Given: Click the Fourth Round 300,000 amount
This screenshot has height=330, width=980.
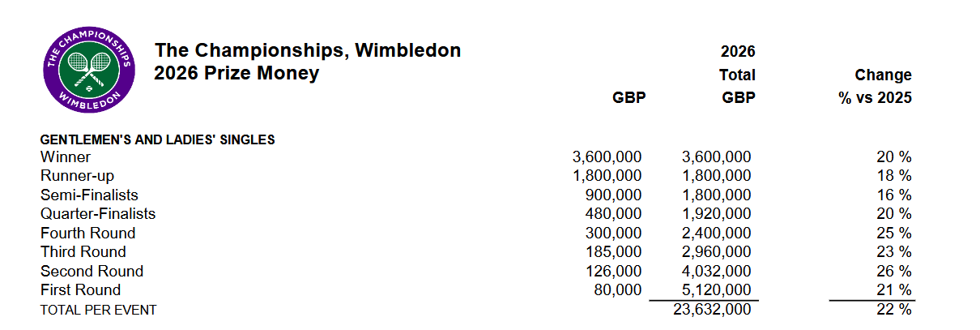Looking at the screenshot, I should point(613,234).
